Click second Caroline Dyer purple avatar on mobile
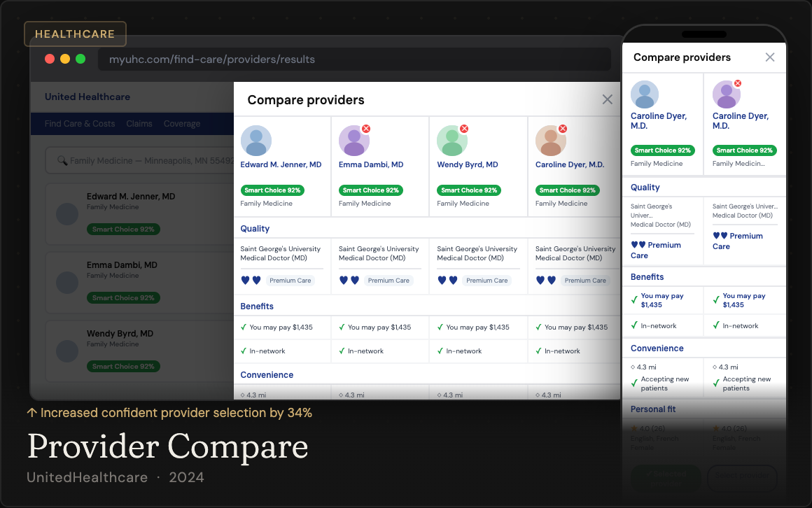Viewport: 812px width, 508px height. point(726,94)
